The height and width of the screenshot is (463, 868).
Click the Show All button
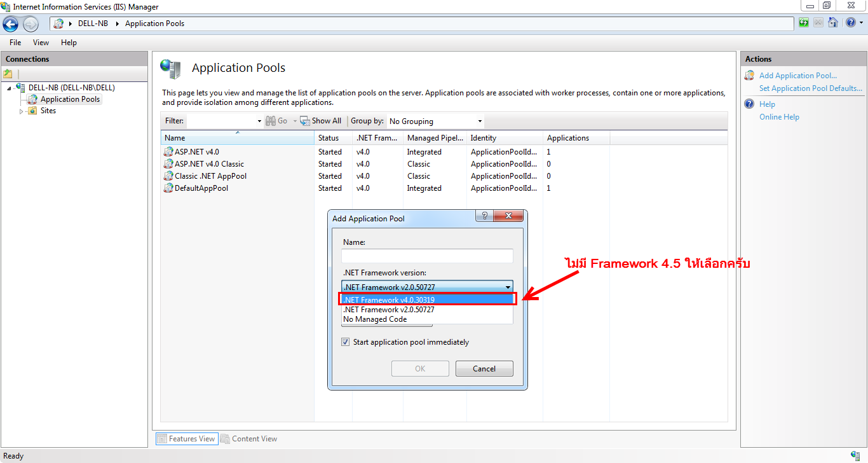321,121
